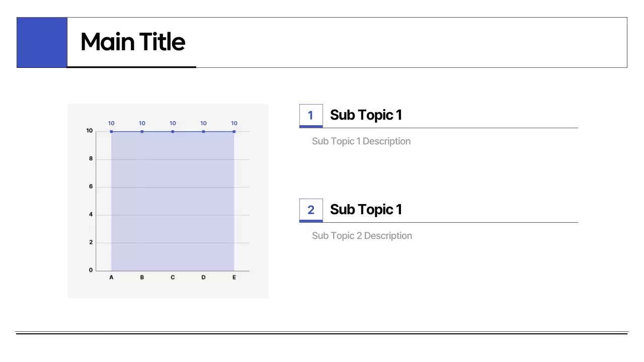
Task: Click the number 2 badge
Action: pyautogui.click(x=310, y=210)
